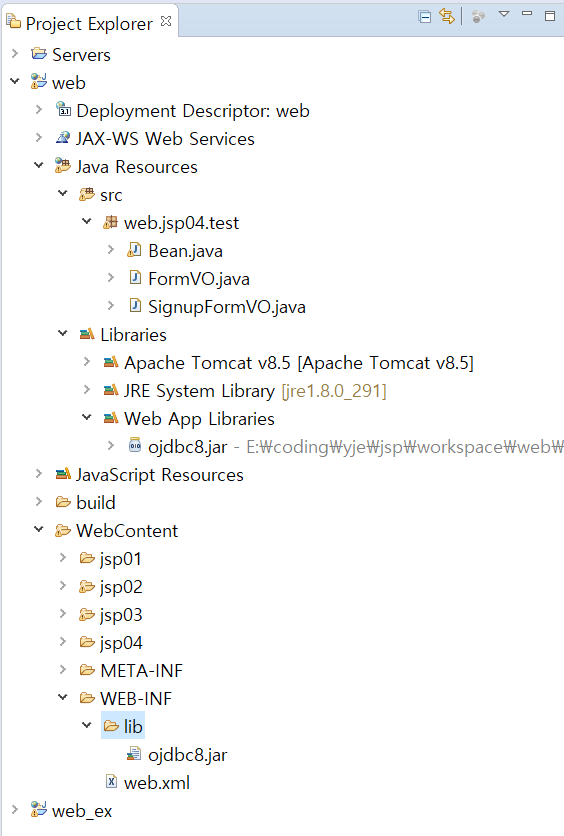Expand the web_ex project
Viewport: 564px width, 836px height.
15,809
